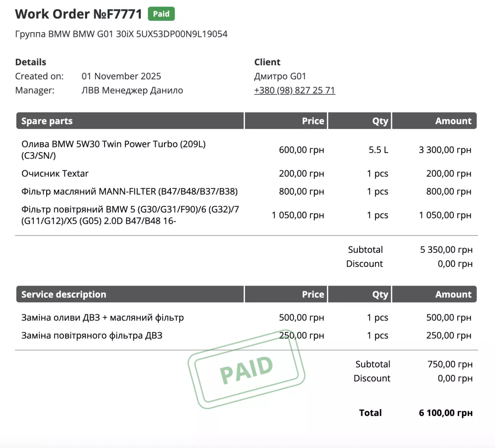Select Заміна повітряного фільтра ДВЗ service row

(x=92, y=335)
